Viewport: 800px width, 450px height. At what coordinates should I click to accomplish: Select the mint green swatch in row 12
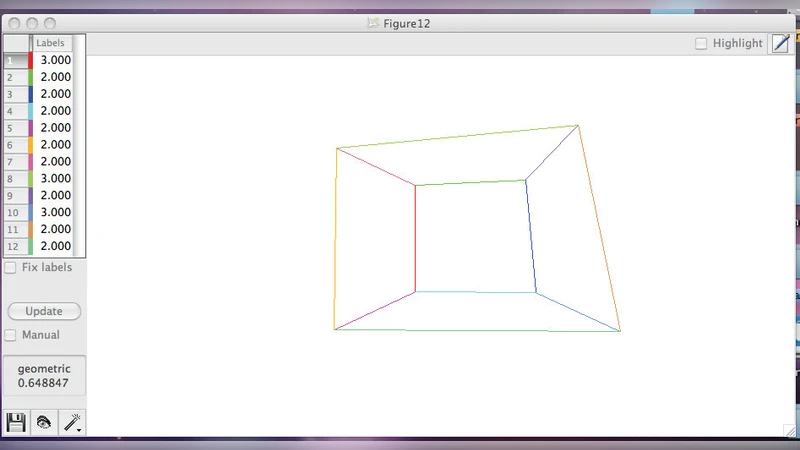click(31, 245)
